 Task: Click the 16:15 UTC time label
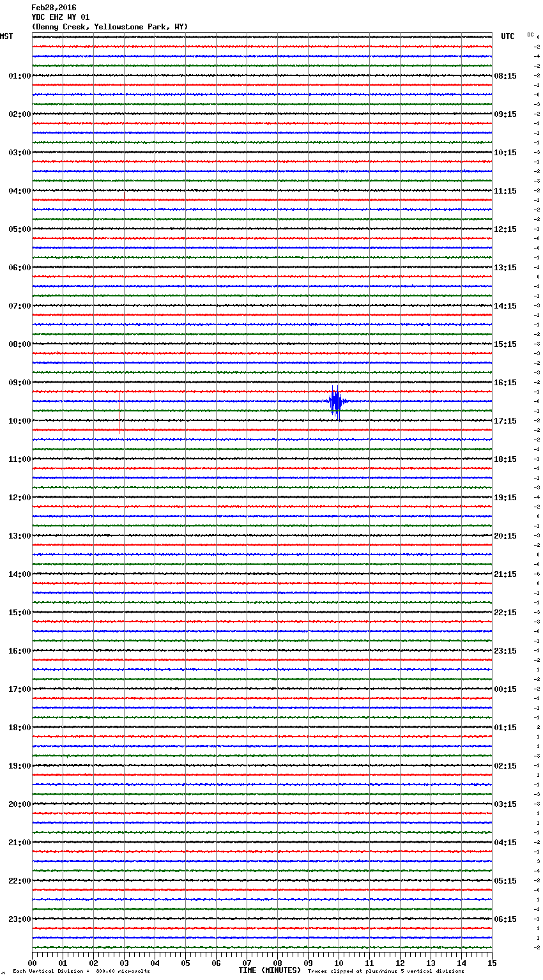505,383
